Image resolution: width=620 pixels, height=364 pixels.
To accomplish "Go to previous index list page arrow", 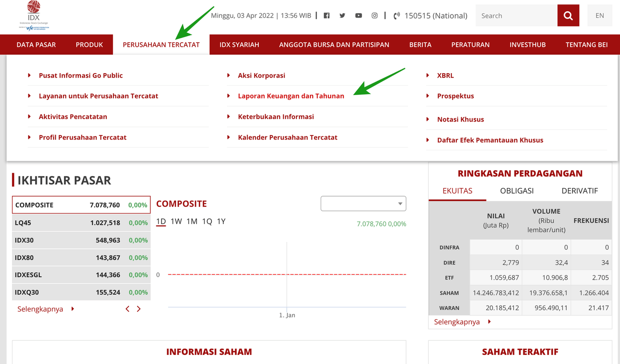I will tap(127, 309).
